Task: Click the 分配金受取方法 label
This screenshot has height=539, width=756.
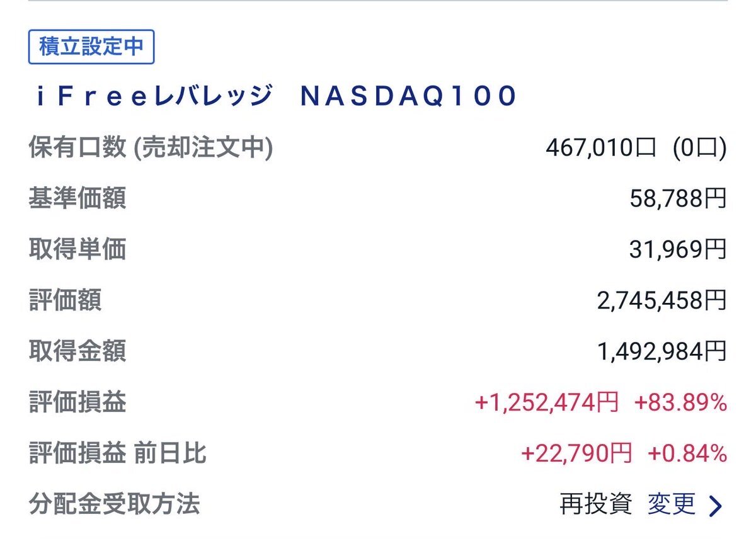Action: pyautogui.click(x=115, y=504)
